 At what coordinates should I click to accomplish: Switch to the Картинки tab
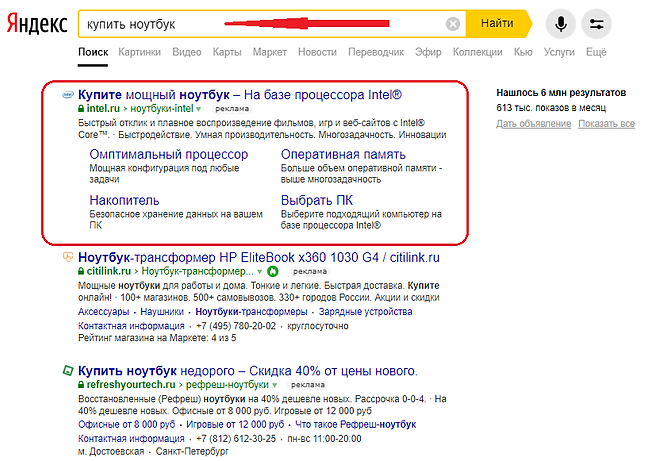point(139,52)
